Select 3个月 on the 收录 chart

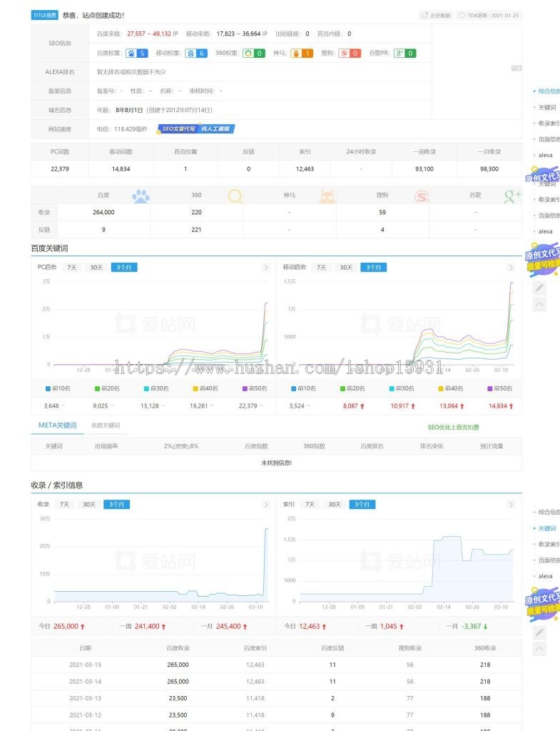coord(116,505)
